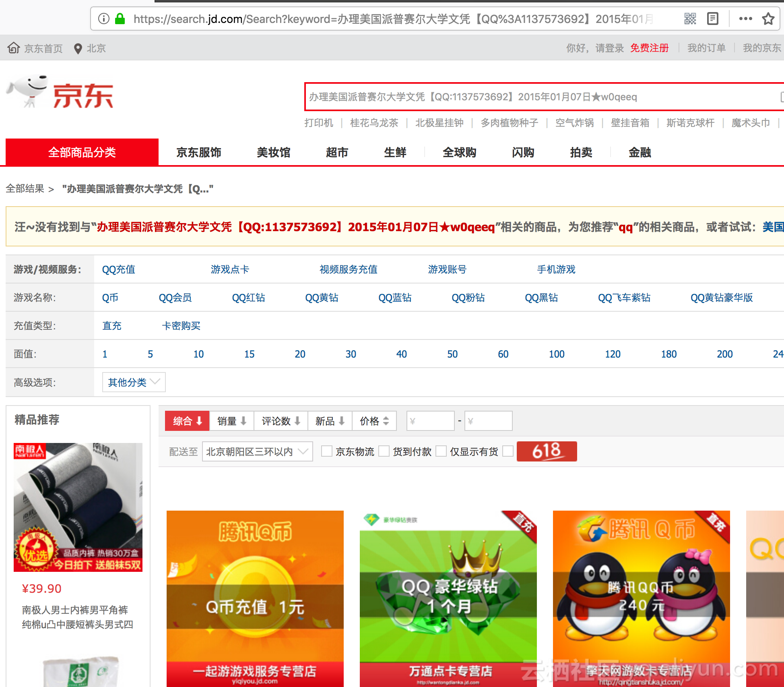
Task: Open the Q币充值 1元 product image
Action: pyautogui.click(x=255, y=599)
